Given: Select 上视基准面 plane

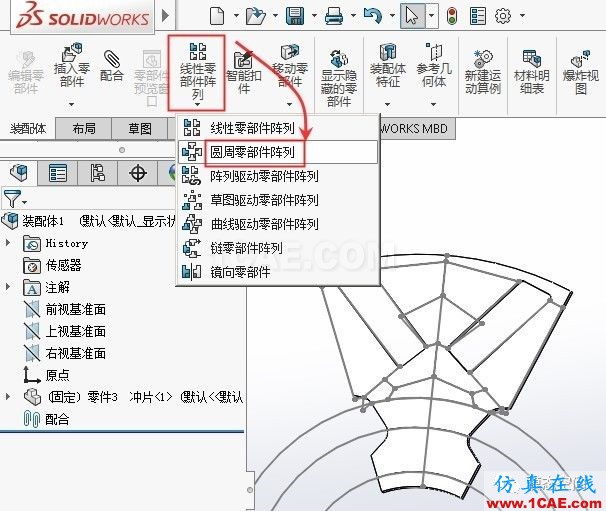Looking at the screenshot, I should coord(65,331).
